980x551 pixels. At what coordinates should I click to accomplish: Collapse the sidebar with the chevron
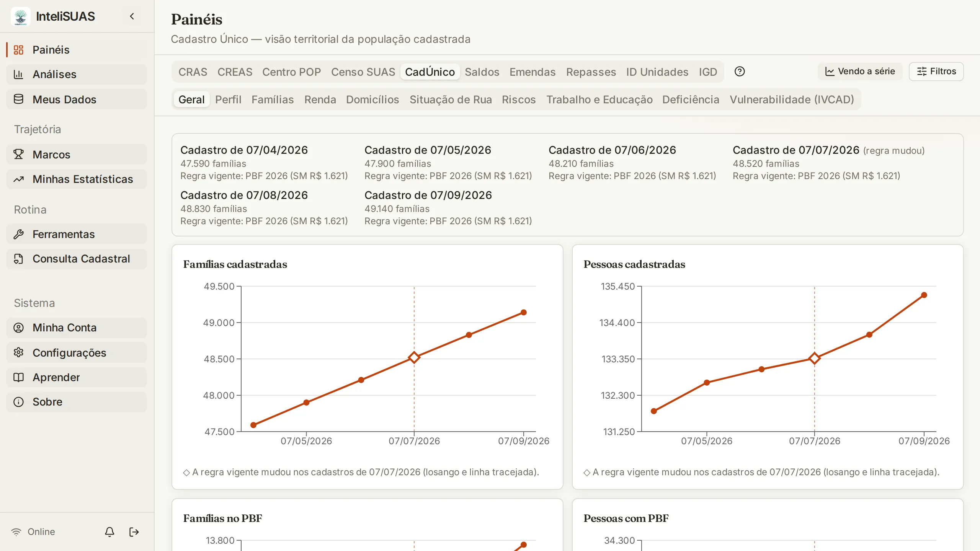pyautogui.click(x=132, y=16)
